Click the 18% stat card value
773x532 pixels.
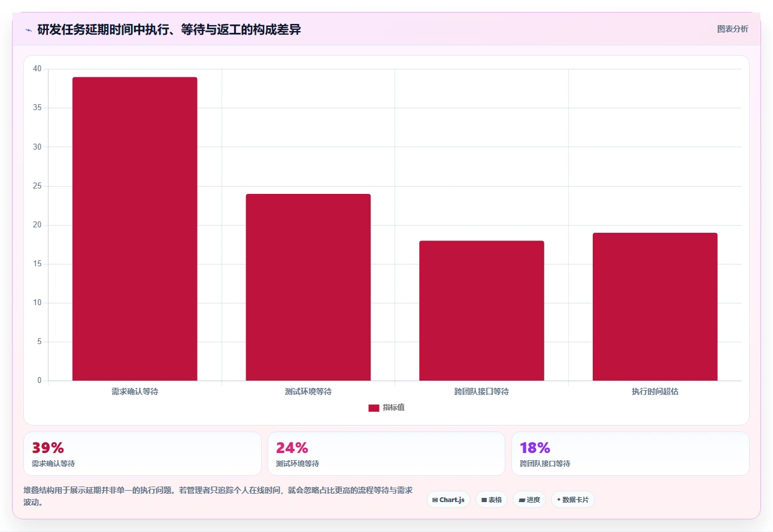(535, 448)
